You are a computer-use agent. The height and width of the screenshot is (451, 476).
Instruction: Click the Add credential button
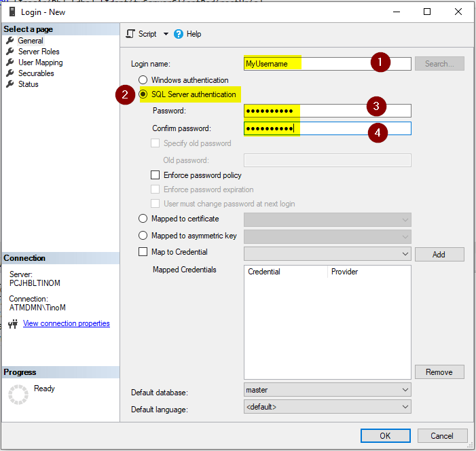point(439,254)
